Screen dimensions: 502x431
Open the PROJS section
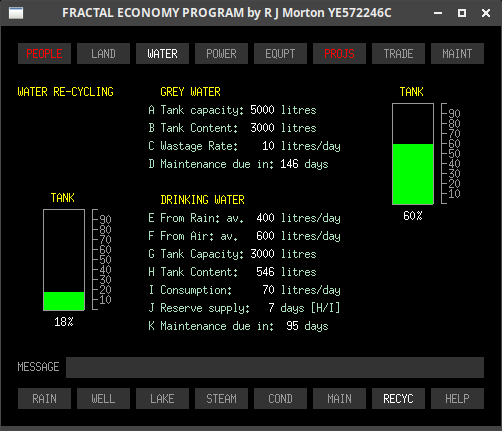click(339, 53)
